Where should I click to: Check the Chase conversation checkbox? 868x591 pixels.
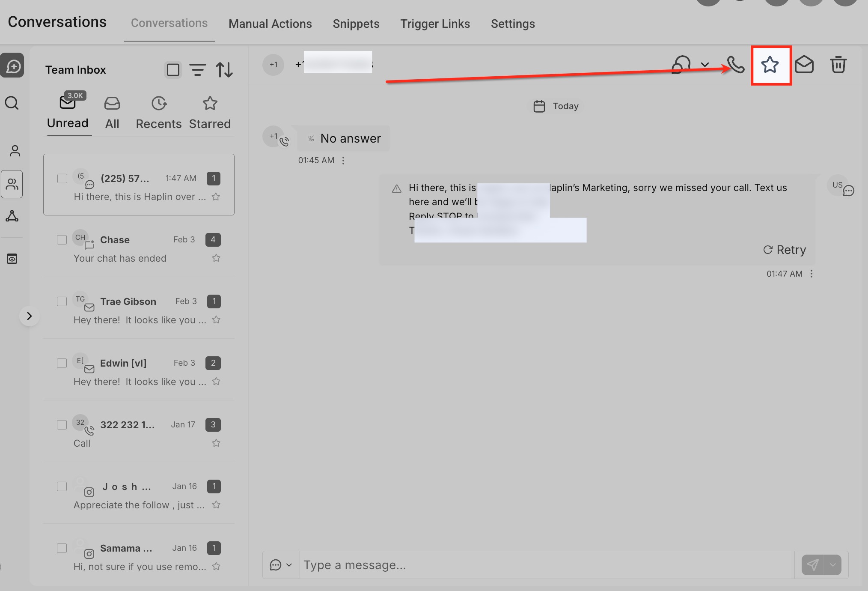tap(62, 240)
